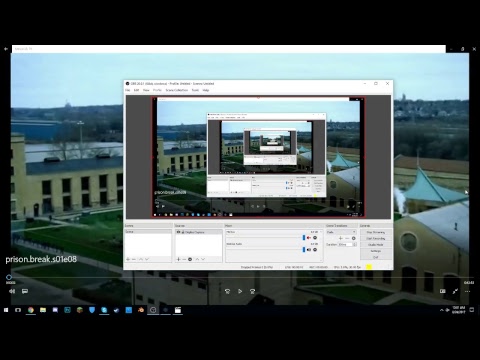The width and height of the screenshot is (480, 360).
Task: Mute the Desktop Audio speaker icon
Action: click(309, 250)
